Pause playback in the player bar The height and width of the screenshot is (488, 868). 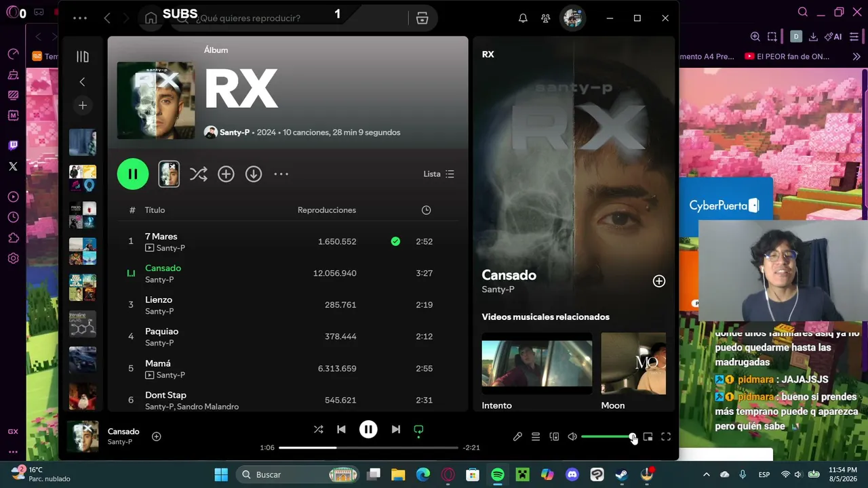(368, 429)
